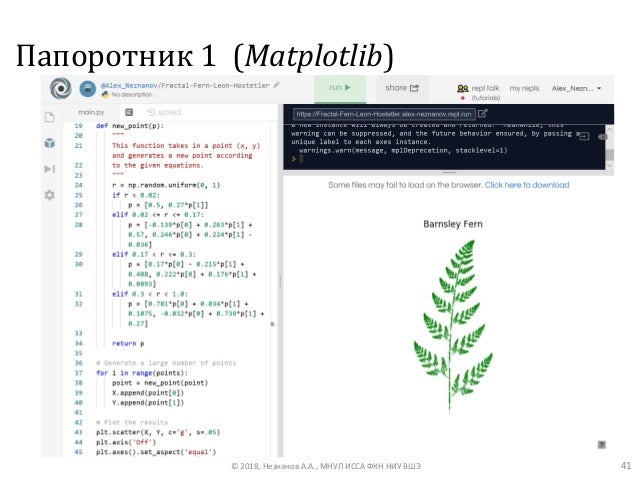This screenshot has width=638, height=479.
Task: Open the Packages cube icon in sidebar
Action: 50,143
